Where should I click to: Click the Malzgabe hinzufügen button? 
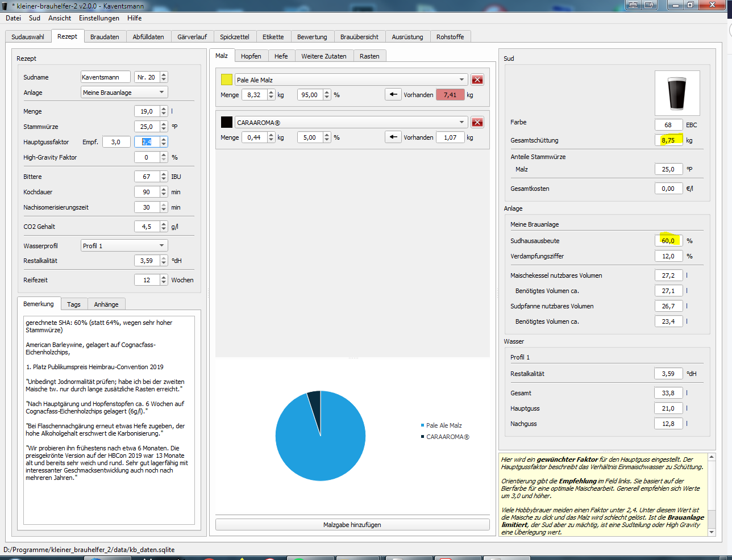click(352, 525)
